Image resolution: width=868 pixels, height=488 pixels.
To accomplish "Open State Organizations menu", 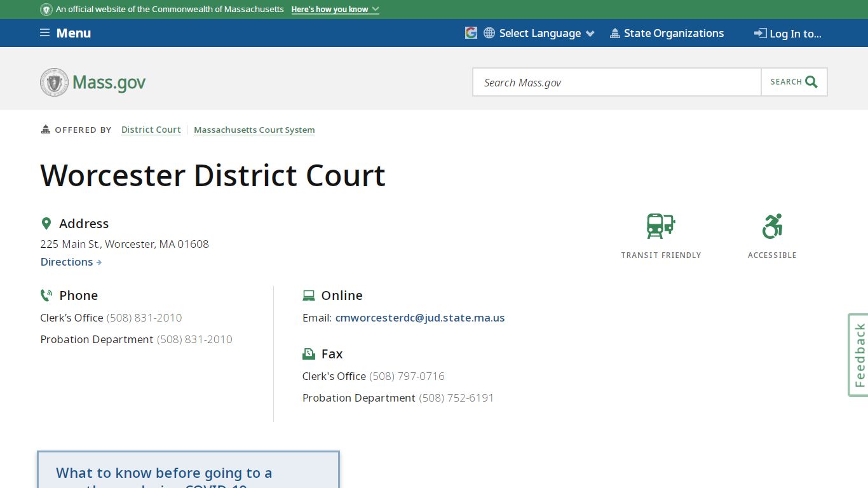I will 667,33.
